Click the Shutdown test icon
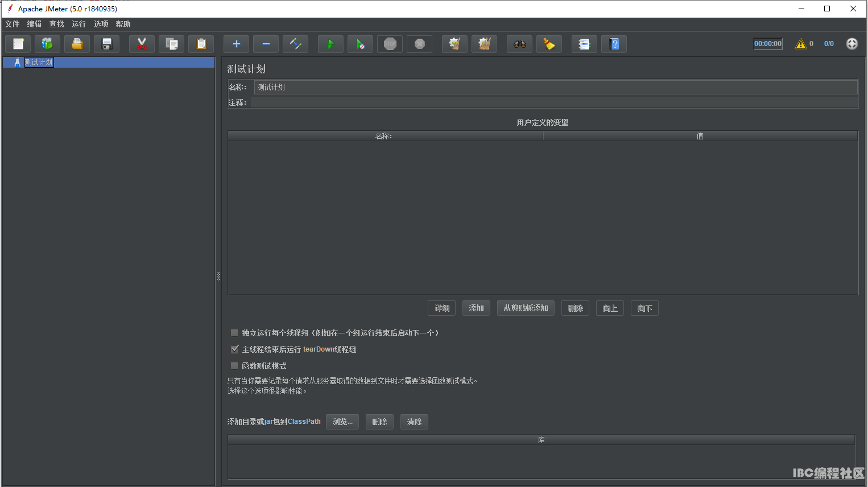 click(419, 44)
